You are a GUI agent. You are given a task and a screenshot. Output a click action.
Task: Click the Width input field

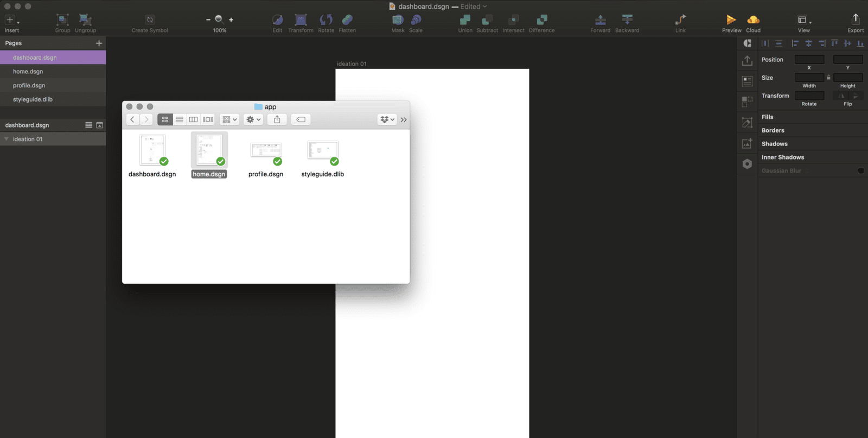click(x=809, y=77)
